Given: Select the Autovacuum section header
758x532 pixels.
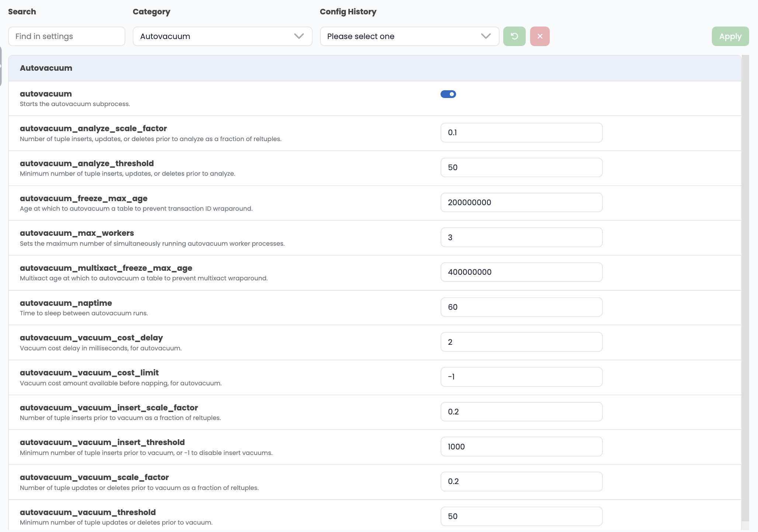Looking at the screenshot, I should pos(46,68).
